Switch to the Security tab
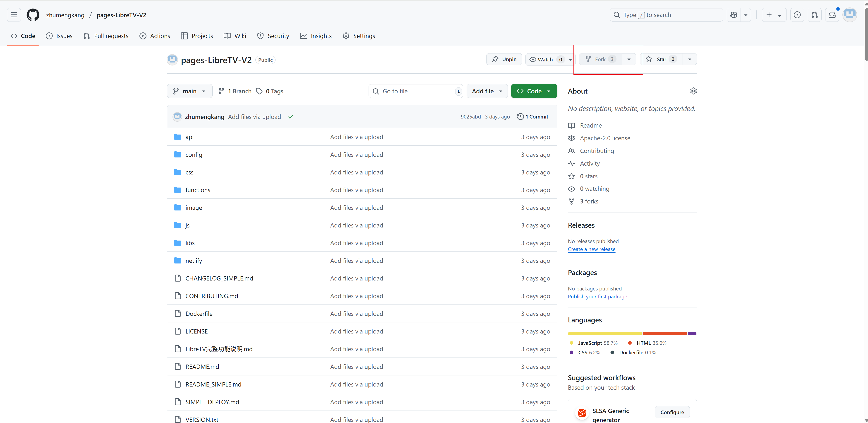The image size is (868, 423). coord(273,36)
